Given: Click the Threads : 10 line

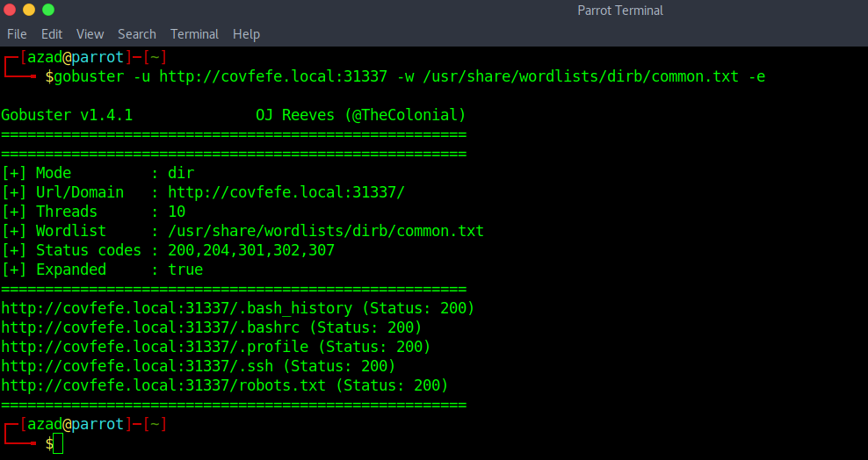Looking at the screenshot, I should pyautogui.click(x=93, y=212).
